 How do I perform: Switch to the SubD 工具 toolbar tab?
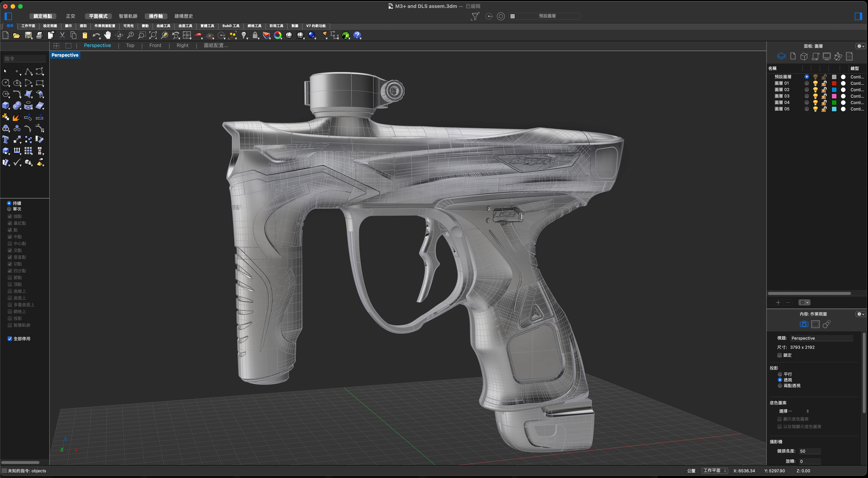point(231,26)
